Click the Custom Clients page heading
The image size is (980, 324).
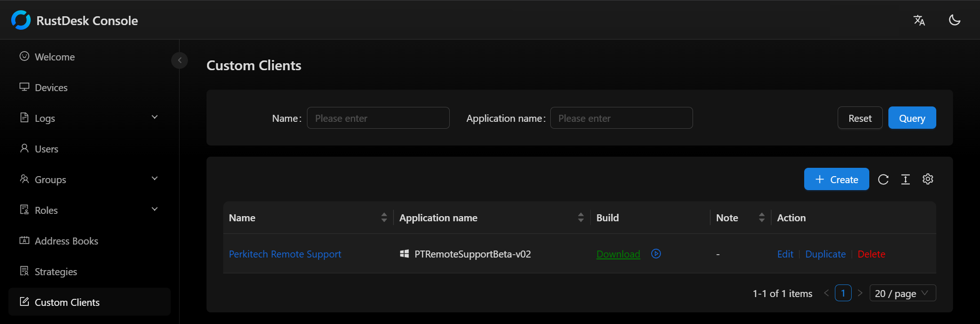click(x=254, y=66)
